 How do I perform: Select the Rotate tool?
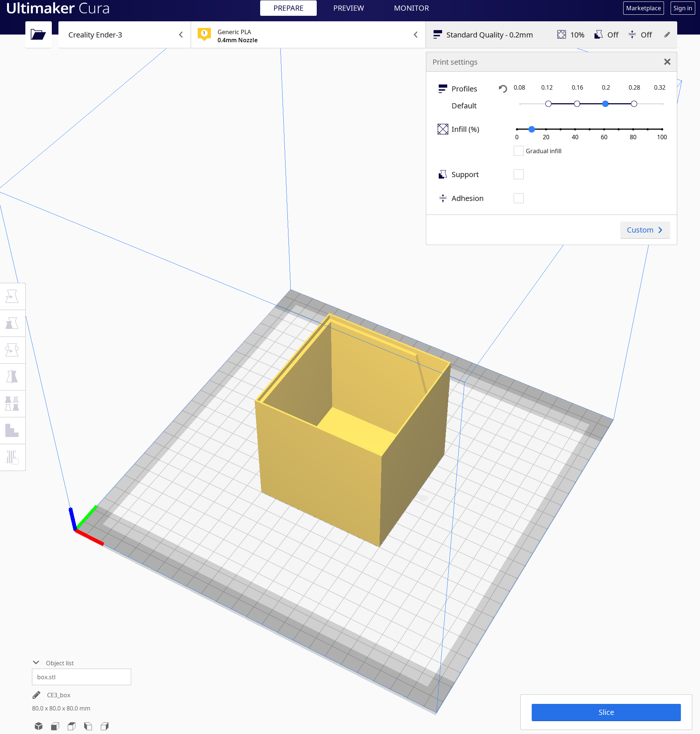pos(12,350)
